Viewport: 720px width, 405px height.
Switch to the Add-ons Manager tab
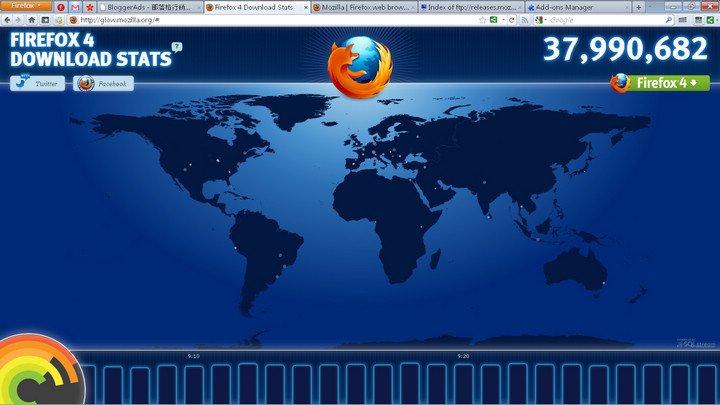[x=578, y=7]
